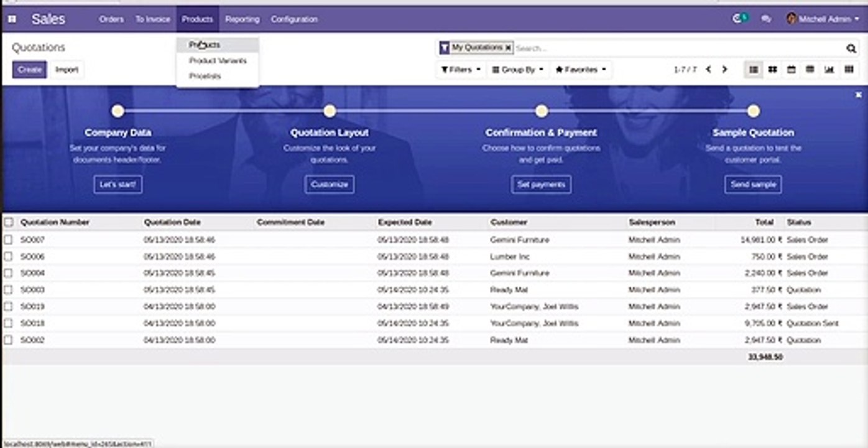Open the Reporting menu

coord(242,19)
